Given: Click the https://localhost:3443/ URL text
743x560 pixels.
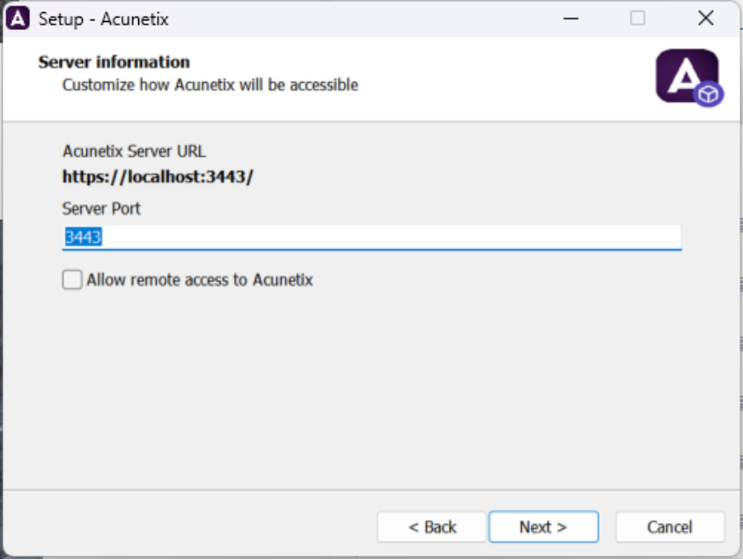Looking at the screenshot, I should tap(158, 177).
